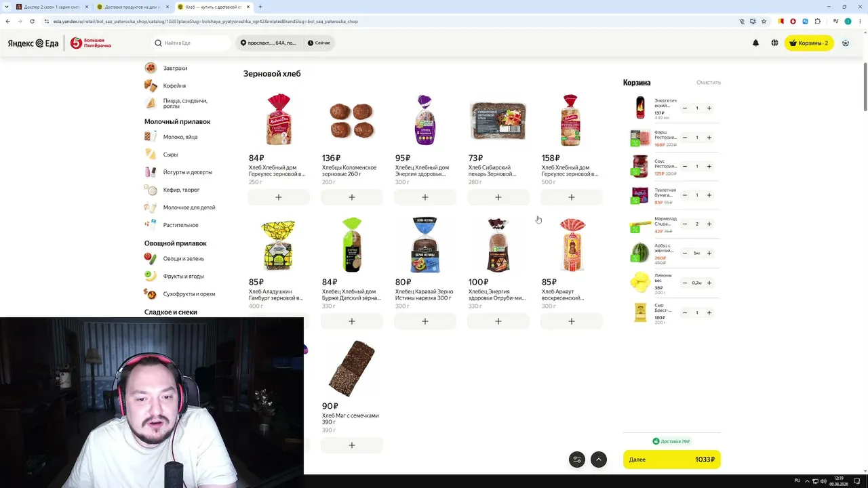Switch to the Доставка продуктов tab
The width and height of the screenshot is (868, 488).
pyautogui.click(x=132, y=7)
